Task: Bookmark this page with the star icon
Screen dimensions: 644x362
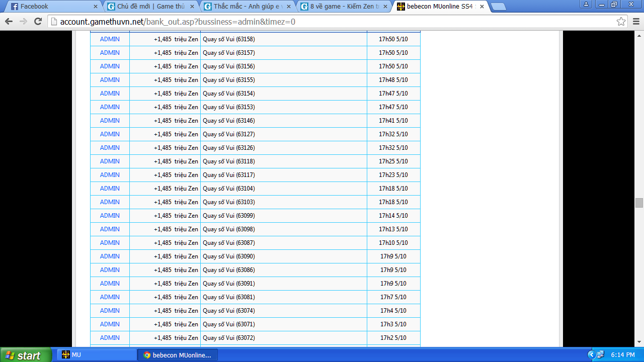Action: coord(621,22)
